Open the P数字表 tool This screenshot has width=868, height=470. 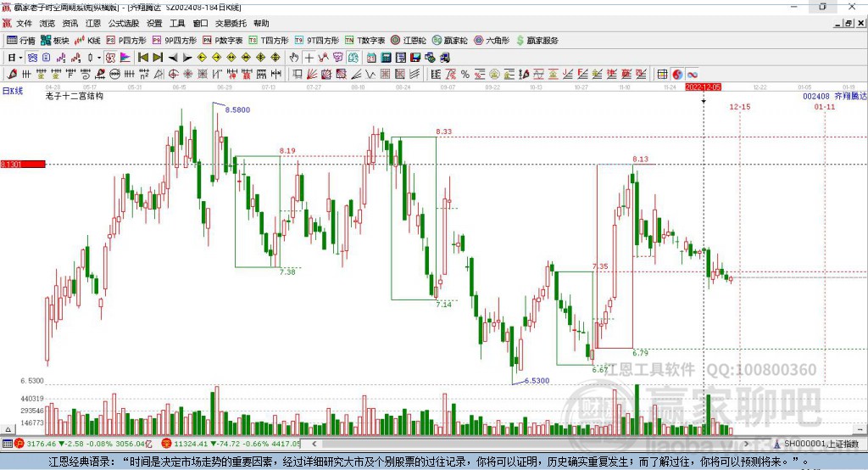(x=223, y=41)
